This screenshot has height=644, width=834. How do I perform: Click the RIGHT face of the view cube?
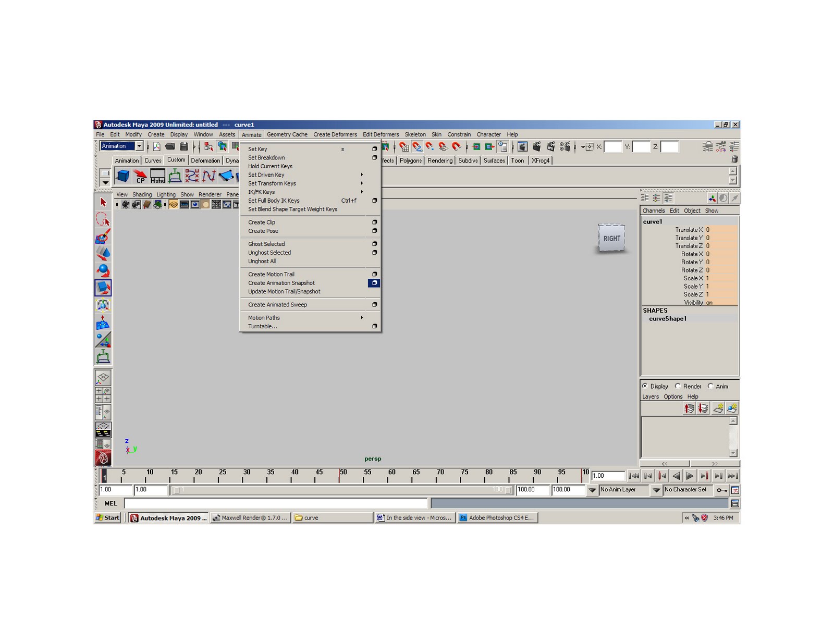click(x=611, y=238)
